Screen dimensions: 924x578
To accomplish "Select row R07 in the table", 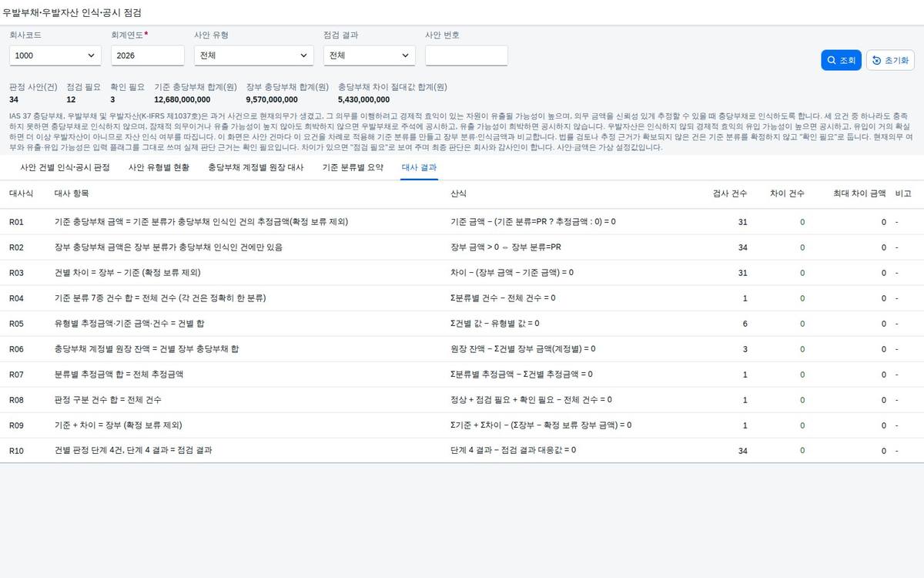I will point(462,375).
